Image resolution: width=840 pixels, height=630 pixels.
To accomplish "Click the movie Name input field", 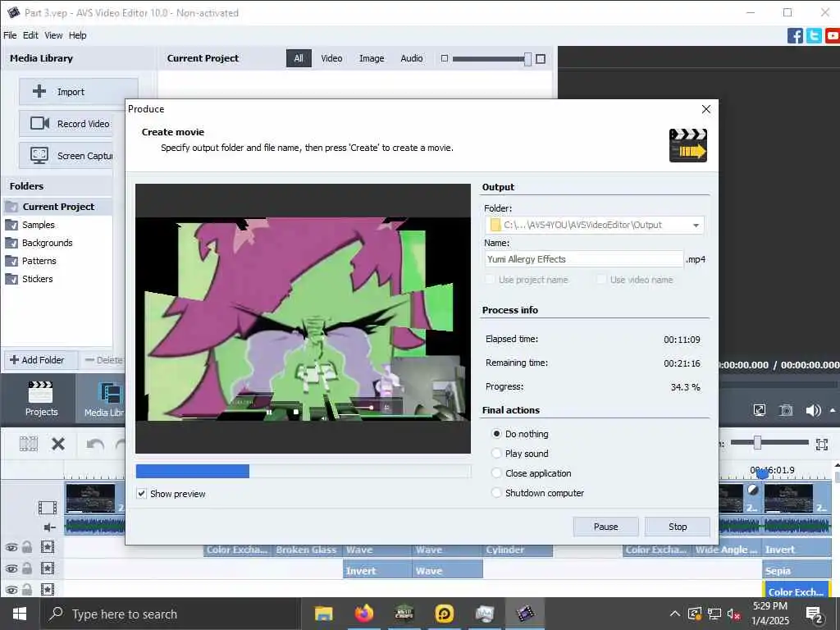I will pyautogui.click(x=584, y=259).
